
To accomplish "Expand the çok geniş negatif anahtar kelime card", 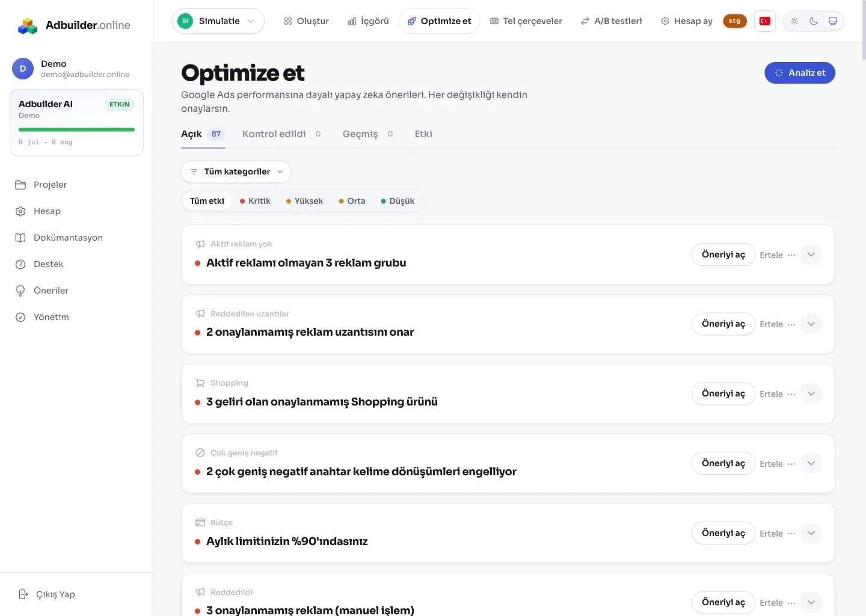I will point(811,463).
